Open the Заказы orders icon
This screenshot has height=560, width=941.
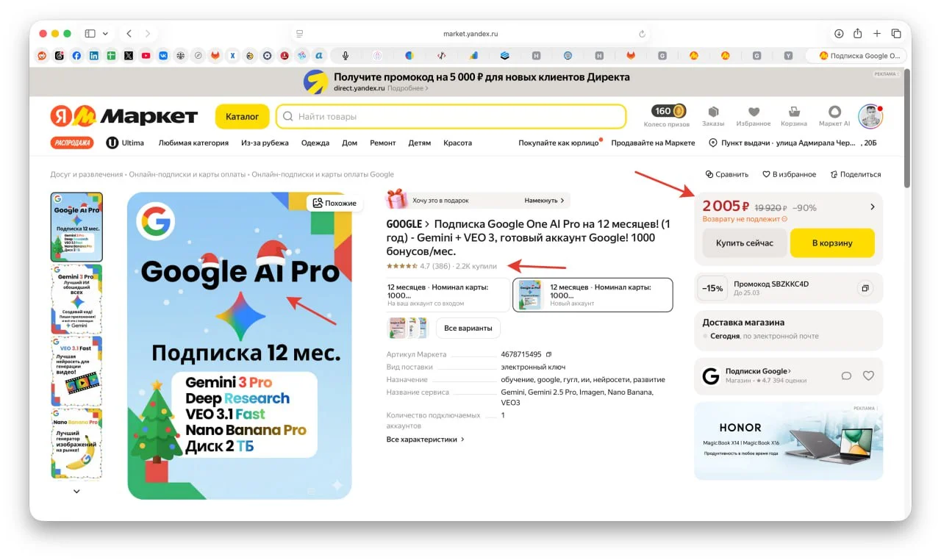(712, 115)
